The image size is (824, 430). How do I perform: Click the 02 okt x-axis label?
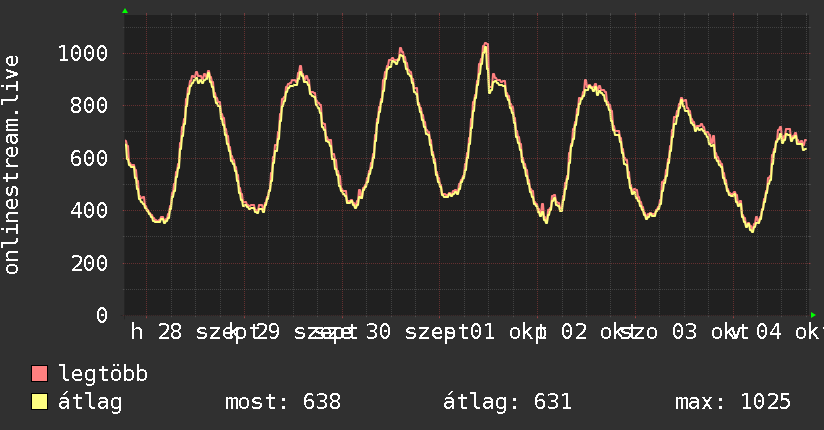(x=599, y=332)
